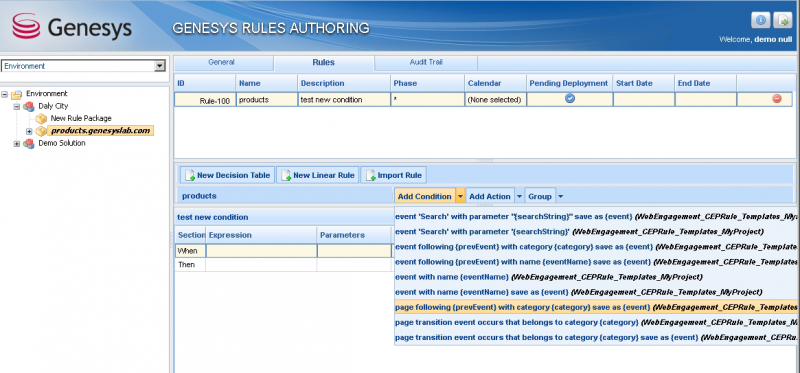Collapse the Daly City tree node
Image resolution: width=800 pixels, height=373 pixels.
point(17,107)
